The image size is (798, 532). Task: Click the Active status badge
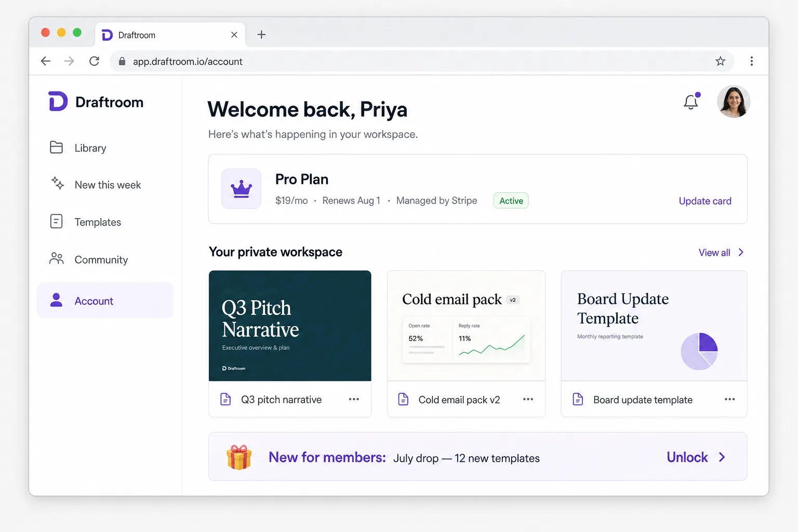coord(511,201)
